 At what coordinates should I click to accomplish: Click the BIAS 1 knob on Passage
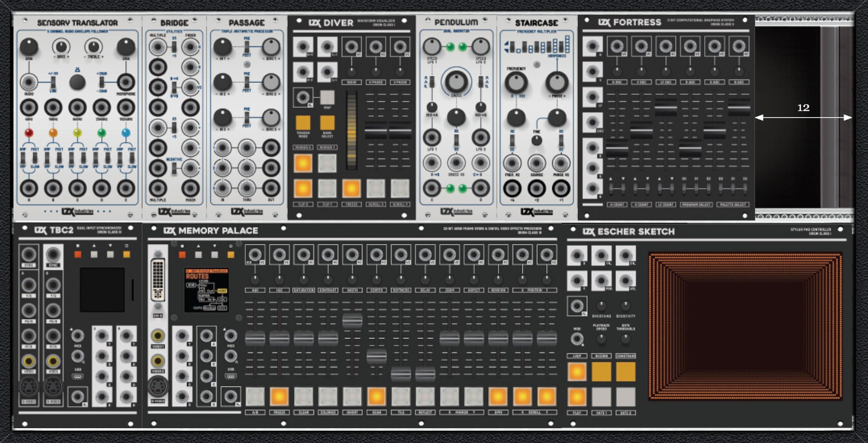(271, 46)
